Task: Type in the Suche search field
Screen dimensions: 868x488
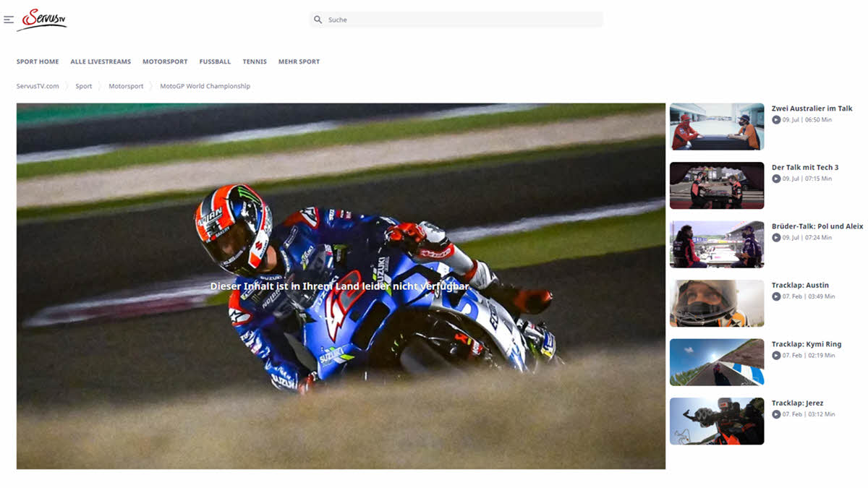Action: coord(463,20)
